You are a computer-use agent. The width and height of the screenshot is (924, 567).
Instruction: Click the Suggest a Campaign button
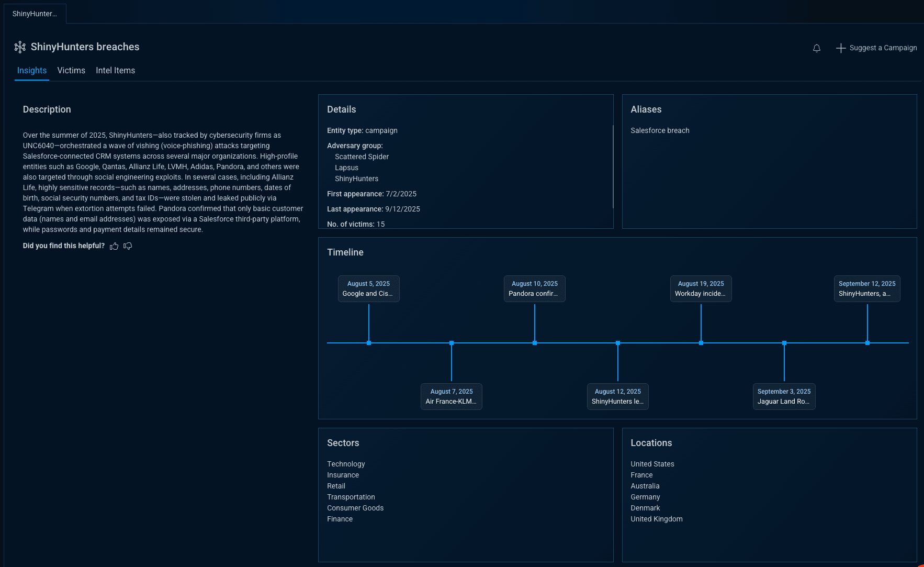point(883,48)
